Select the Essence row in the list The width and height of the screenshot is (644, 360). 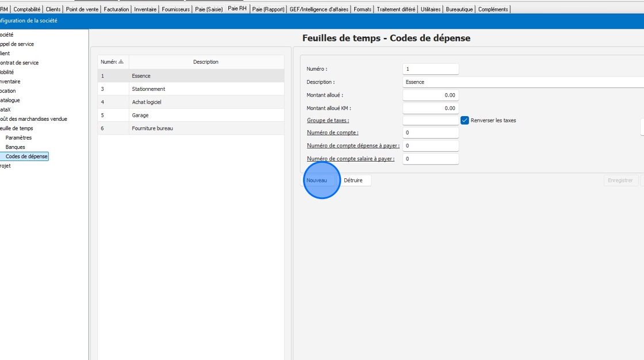[x=191, y=75]
